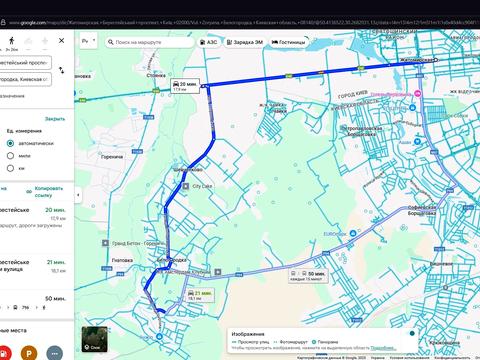The width and height of the screenshot is (480, 360).
Task: Select the автоматически units radio button
Action: pyautogui.click(x=10, y=143)
